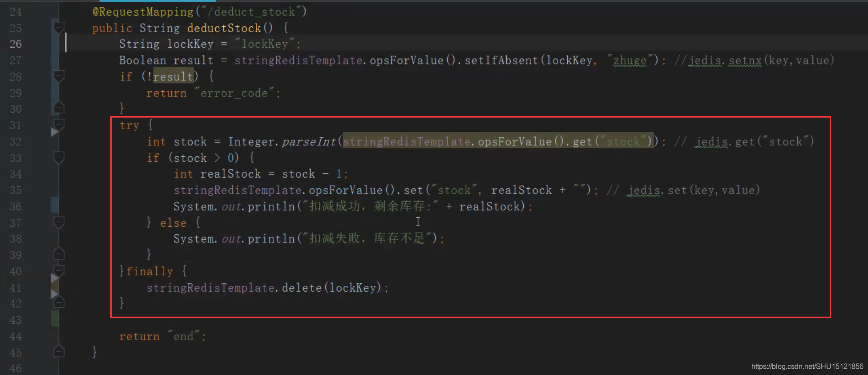Click the green change marker beside line 43
This screenshot has width=868, height=375.
[x=55, y=319]
